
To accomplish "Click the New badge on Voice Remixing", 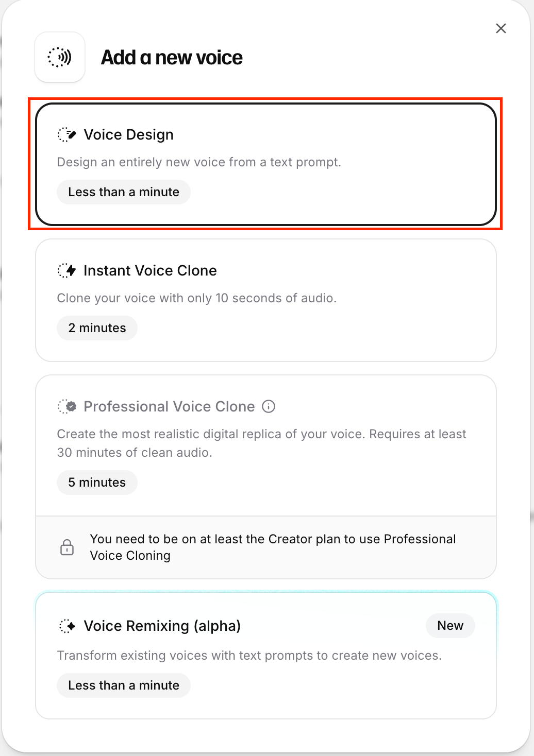I will pos(450,626).
